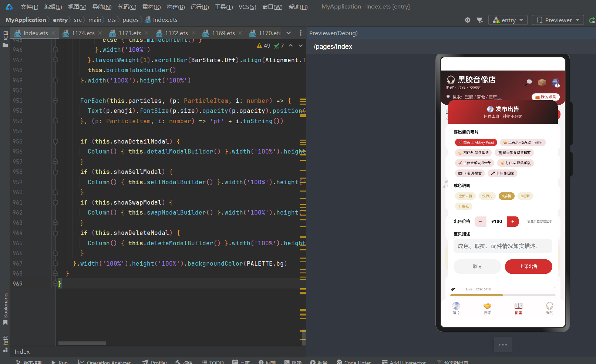
Task: Select 迈克尔·杰克逊 Thriller record chip
Action: 523,142
